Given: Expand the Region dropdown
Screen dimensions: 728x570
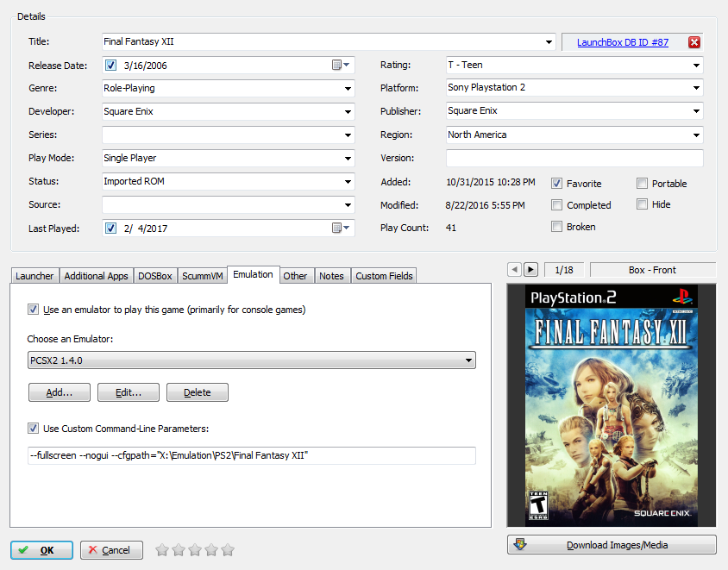Looking at the screenshot, I should 696,135.
